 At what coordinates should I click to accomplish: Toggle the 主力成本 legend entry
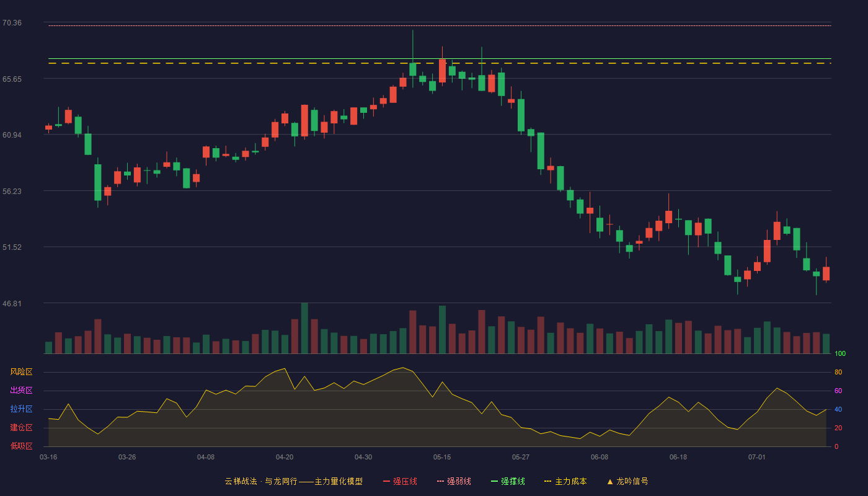[565, 481]
